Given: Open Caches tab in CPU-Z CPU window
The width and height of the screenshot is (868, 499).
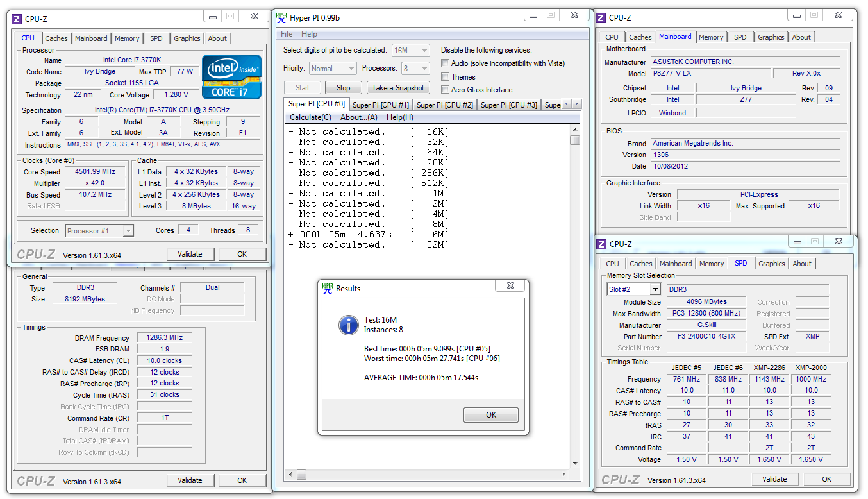Looking at the screenshot, I should pos(56,38).
